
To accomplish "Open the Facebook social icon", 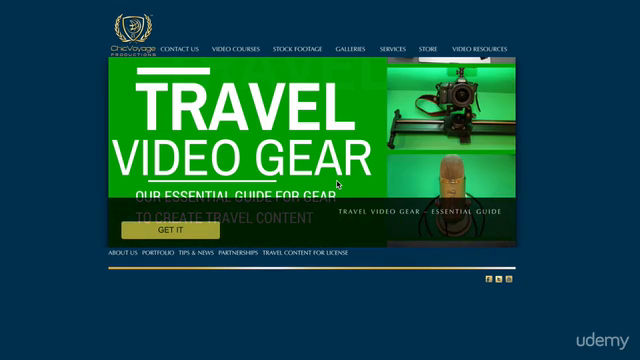I will click(489, 279).
